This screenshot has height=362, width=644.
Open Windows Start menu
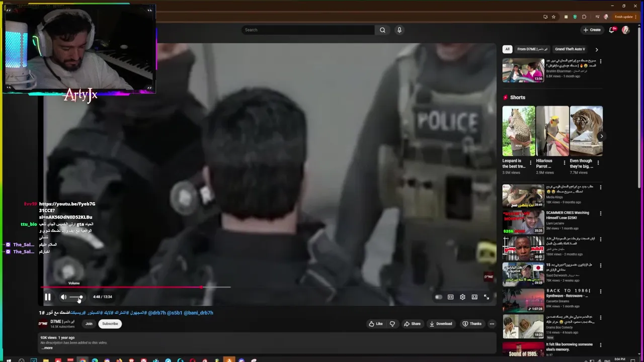(8, 360)
